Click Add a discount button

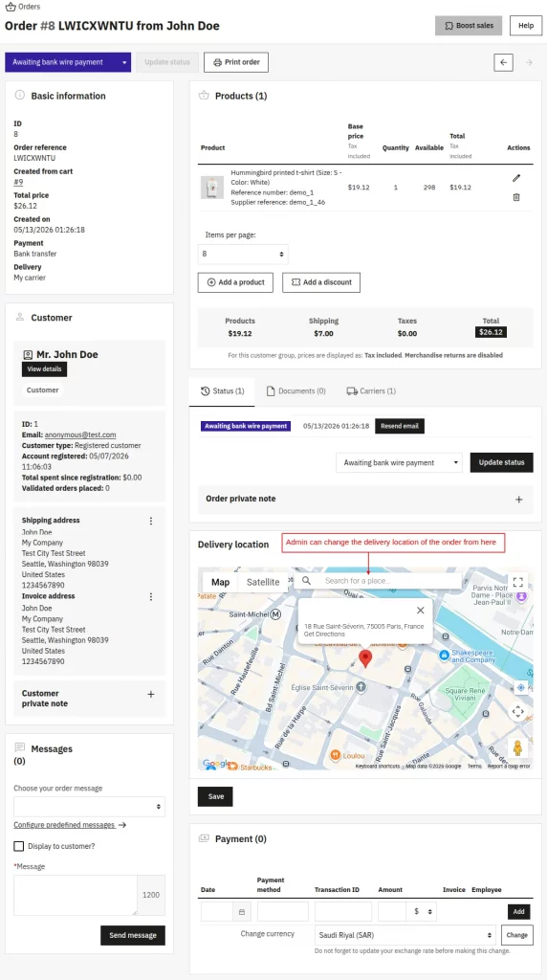(321, 282)
